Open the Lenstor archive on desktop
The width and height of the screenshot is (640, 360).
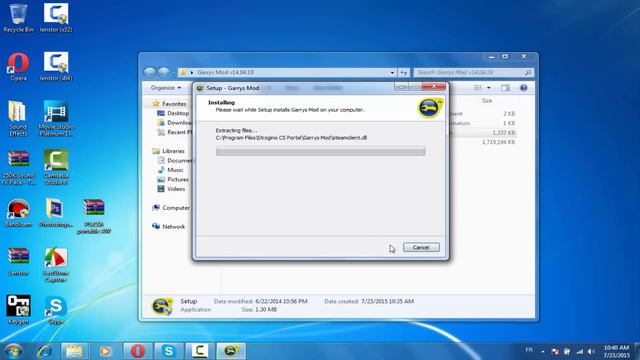[18, 262]
